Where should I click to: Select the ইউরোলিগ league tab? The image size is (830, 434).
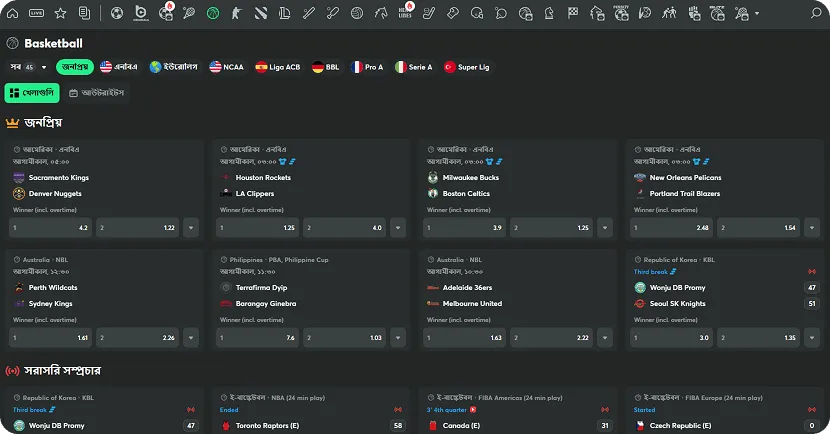click(174, 67)
